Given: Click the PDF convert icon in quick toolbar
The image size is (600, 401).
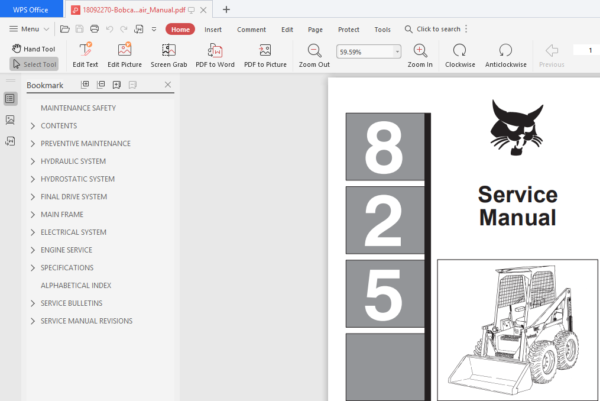Looking at the screenshot, I should tap(139, 29).
